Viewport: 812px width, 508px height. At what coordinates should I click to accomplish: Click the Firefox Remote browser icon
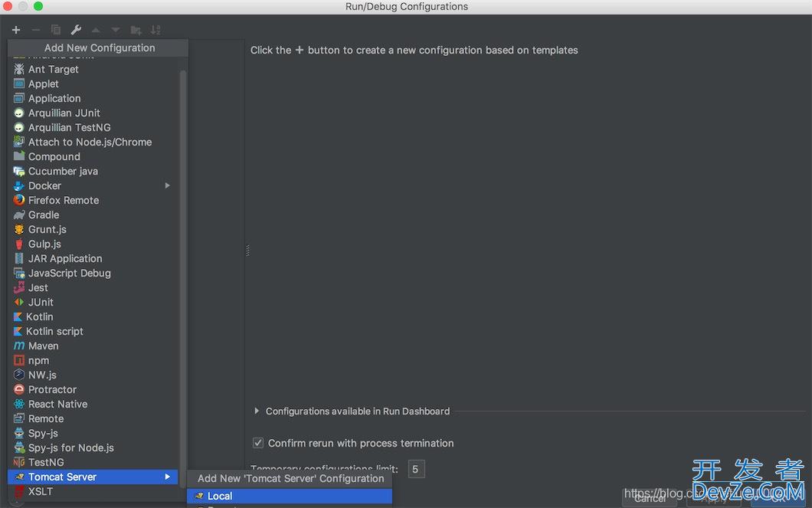(x=19, y=200)
